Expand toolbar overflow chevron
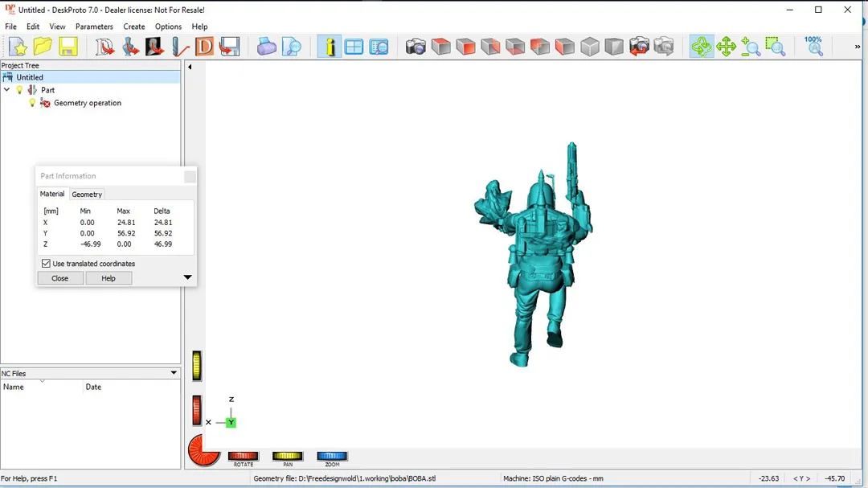The height and width of the screenshot is (488, 868). [858, 47]
